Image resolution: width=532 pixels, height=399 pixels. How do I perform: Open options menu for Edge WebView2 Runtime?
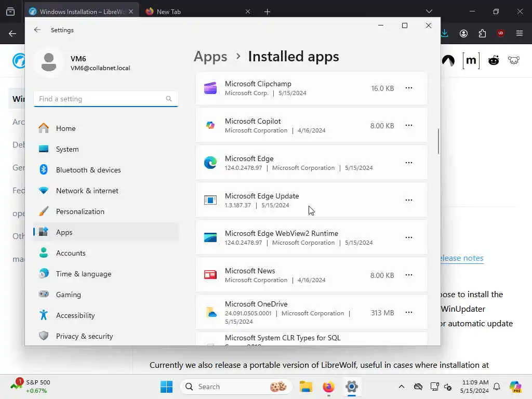point(409,237)
